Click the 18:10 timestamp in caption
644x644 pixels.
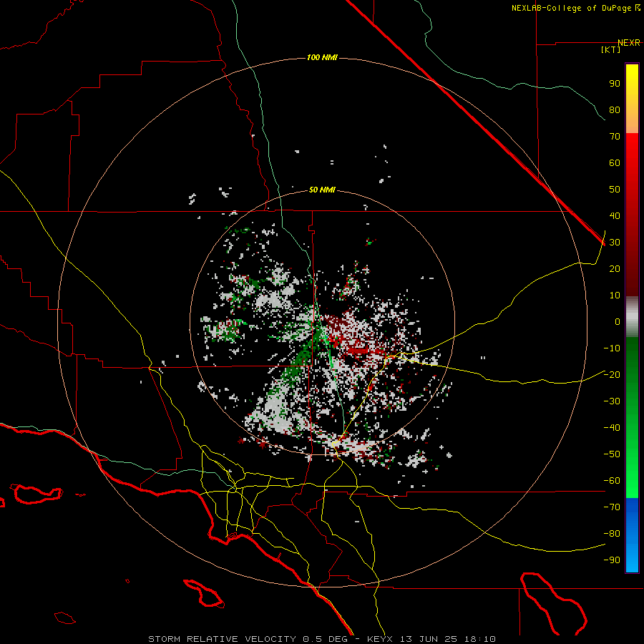tap(479, 639)
